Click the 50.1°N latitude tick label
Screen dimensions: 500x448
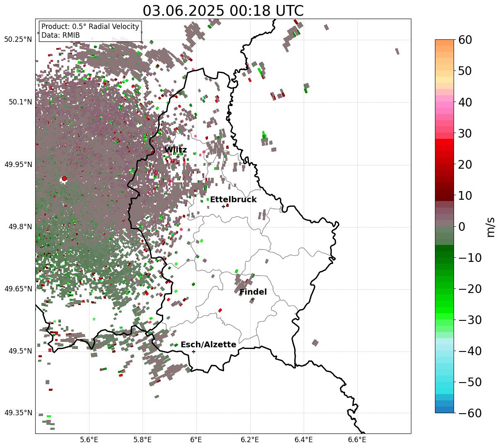[20, 102]
